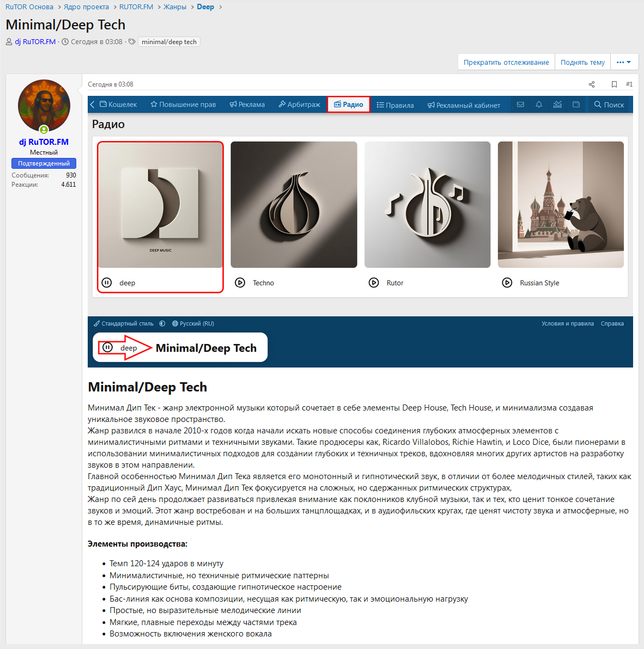Open the notifications bell icon

pyautogui.click(x=539, y=105)
